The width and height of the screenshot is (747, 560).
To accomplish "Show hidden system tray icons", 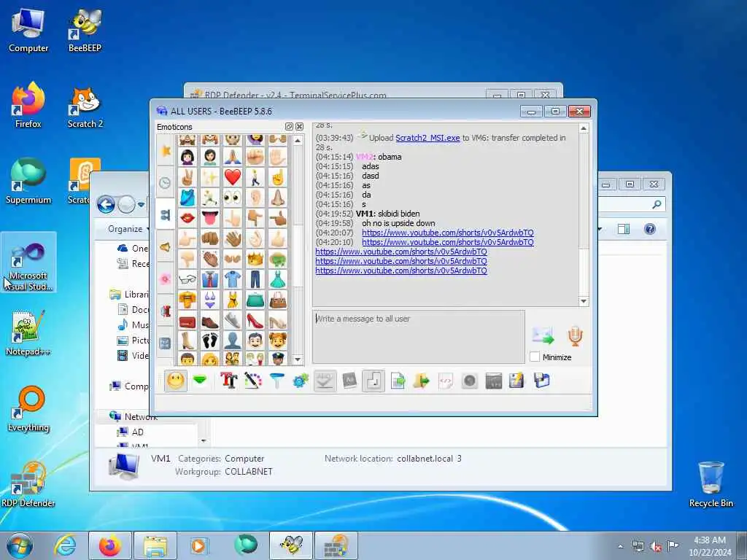I will 620,547.
